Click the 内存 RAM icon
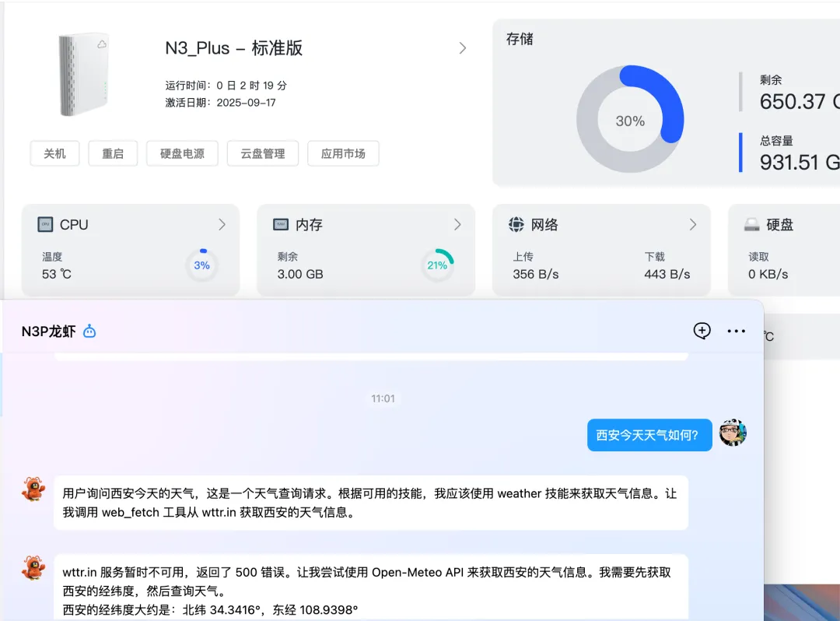This screenshot has width=840, height=621. 281,224
